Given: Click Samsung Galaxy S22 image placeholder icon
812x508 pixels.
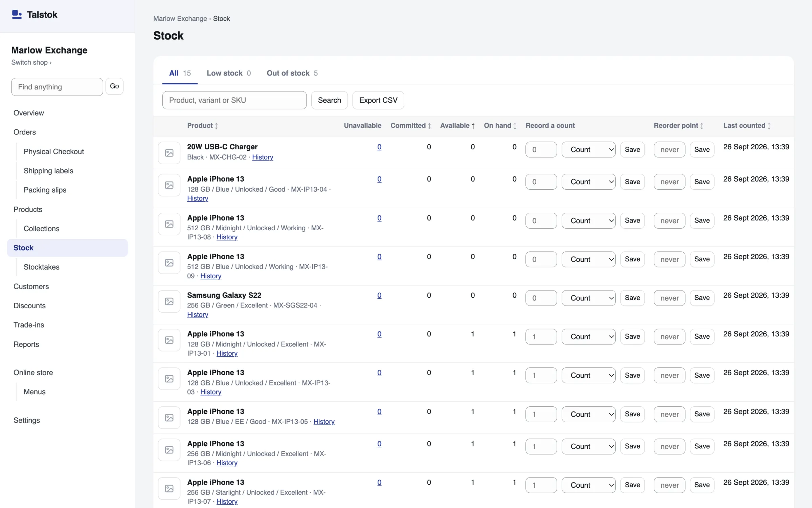Looking at the screenshot, I should 169,301.
